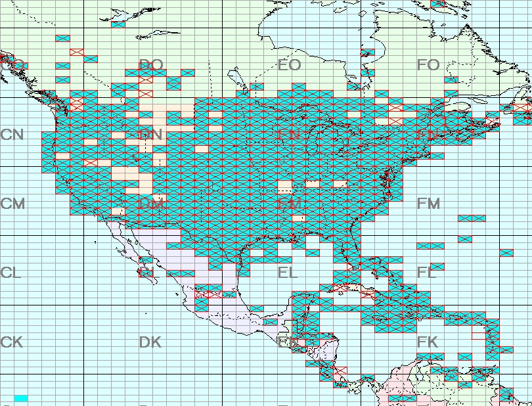
Task: Click the paired worked squares east of FM
Action: click(x=472, y=218)
